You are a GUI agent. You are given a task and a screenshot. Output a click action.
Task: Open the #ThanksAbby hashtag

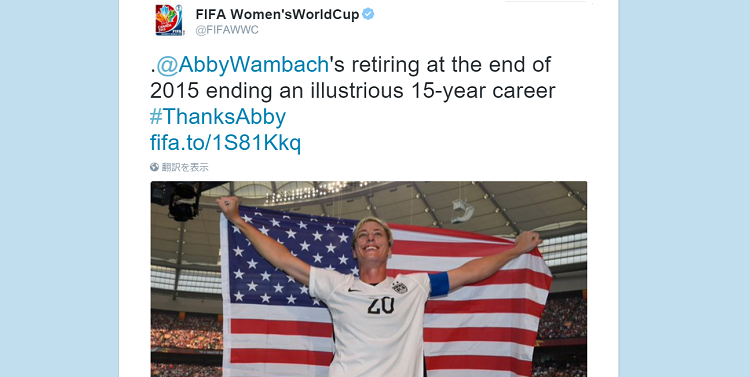pyautogui.click(x=218, y=117)
